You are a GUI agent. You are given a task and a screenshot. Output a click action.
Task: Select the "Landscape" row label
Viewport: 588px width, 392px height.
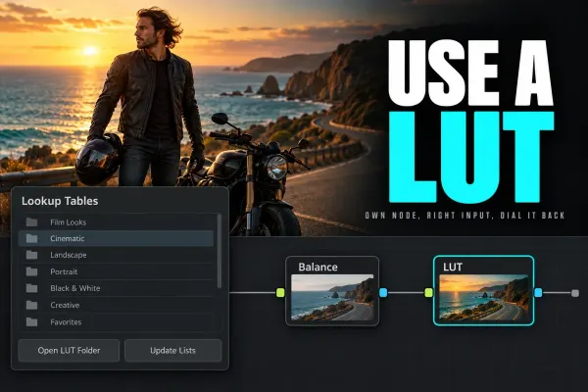pos(69,255)
